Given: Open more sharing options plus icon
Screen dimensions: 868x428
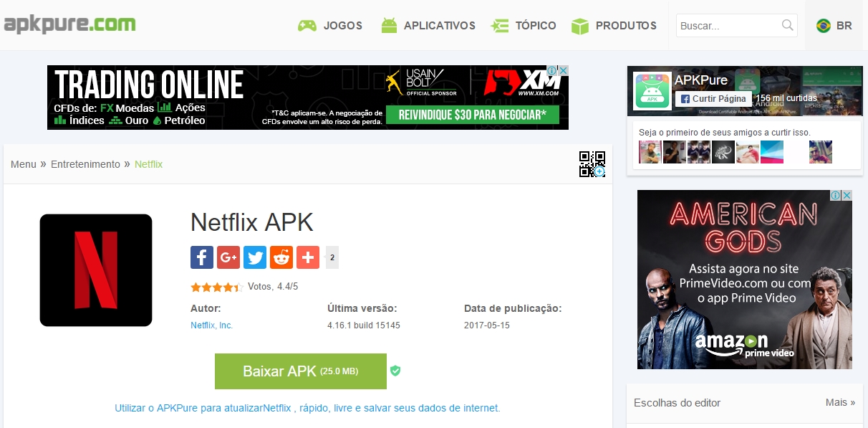Looking at the screenshot, I should tap(308, 257).
